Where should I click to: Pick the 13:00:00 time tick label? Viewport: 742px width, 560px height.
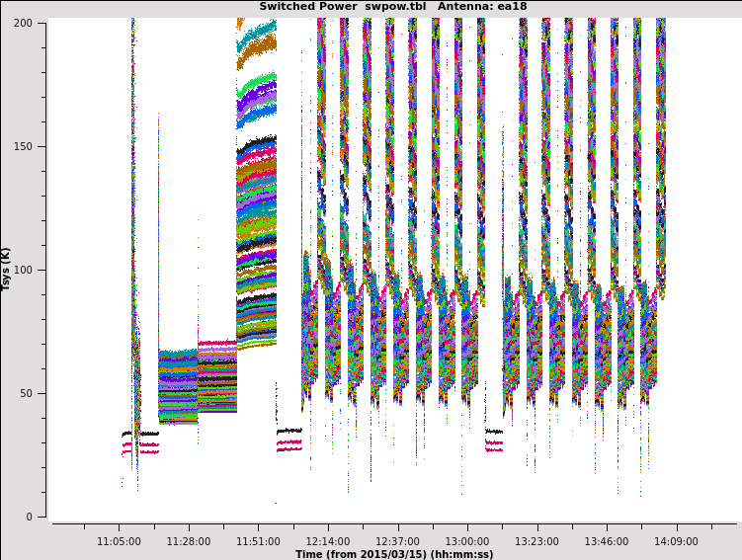(466, 541)
